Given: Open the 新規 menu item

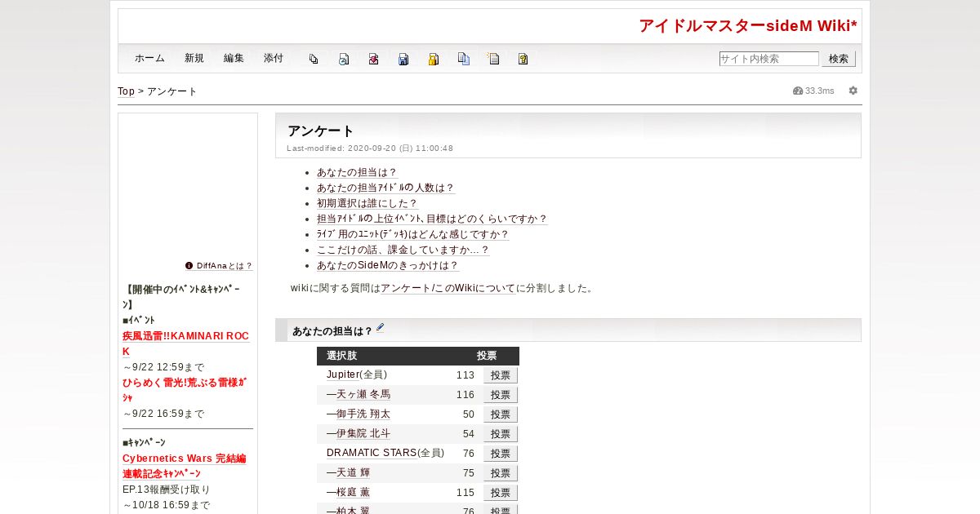Looking at the screenshot, I should tap(194, 59).
